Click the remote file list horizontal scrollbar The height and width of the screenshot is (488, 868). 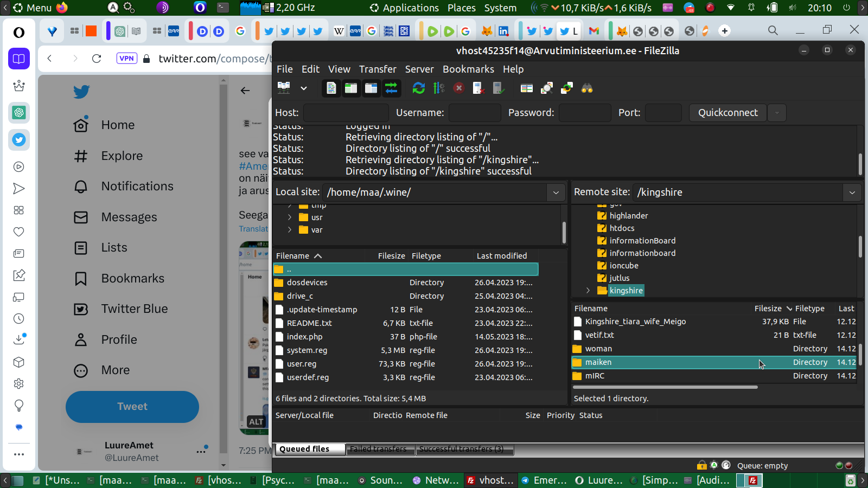[665, 387]
